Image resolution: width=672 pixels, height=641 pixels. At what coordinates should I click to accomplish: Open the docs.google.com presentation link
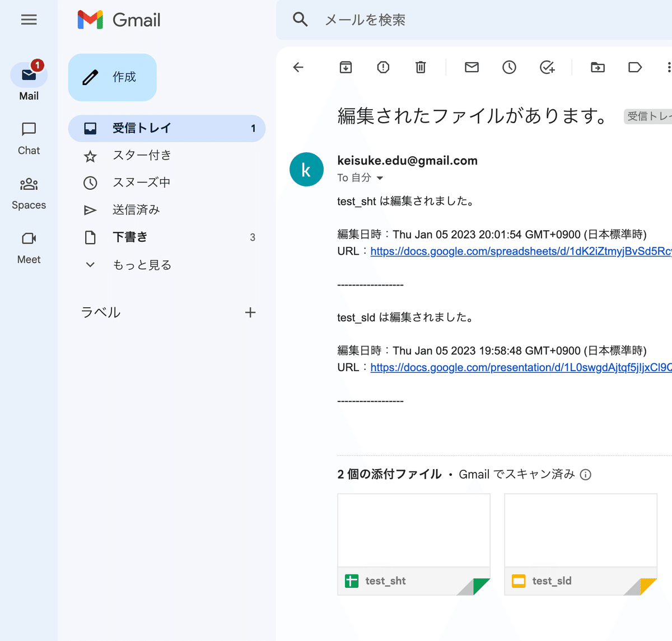[521, 367]
